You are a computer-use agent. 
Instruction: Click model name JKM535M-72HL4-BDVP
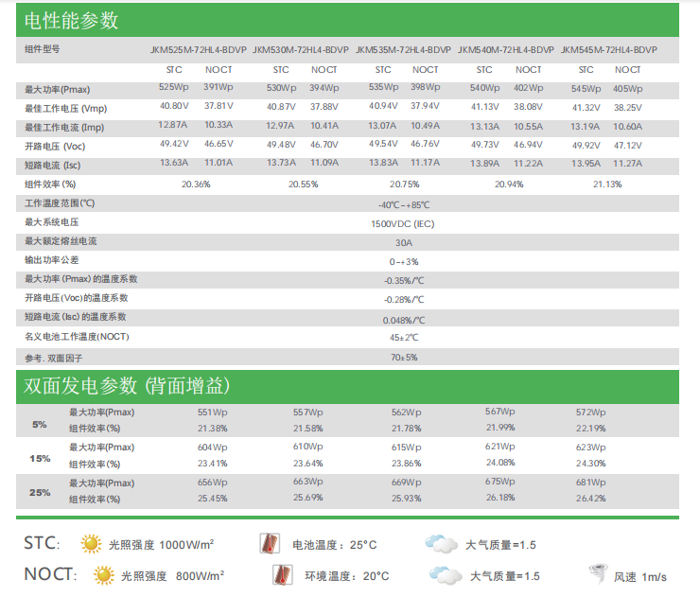point(403,50)
